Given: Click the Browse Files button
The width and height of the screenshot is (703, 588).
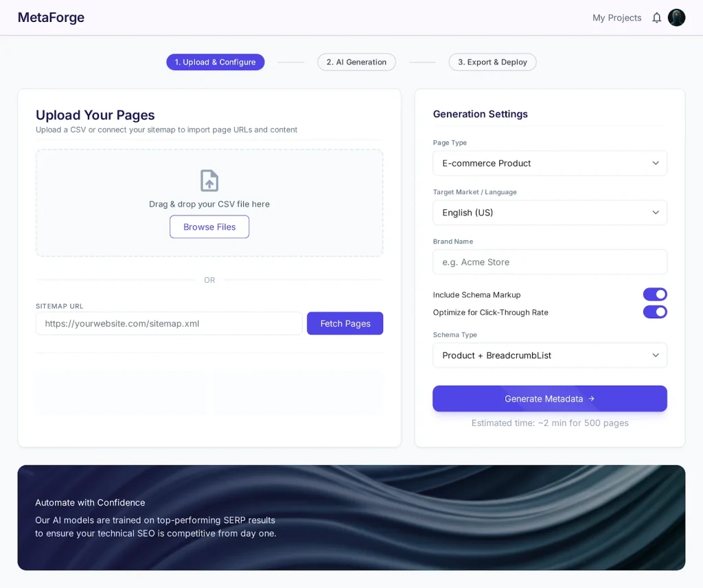Looking at the screenshot, I should tap(209, 227).
